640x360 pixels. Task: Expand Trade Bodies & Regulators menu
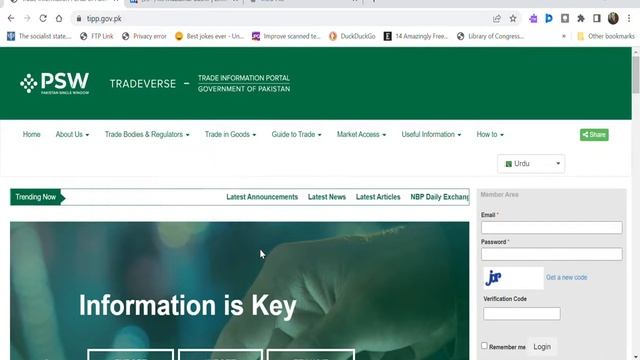tap(147, 134)
